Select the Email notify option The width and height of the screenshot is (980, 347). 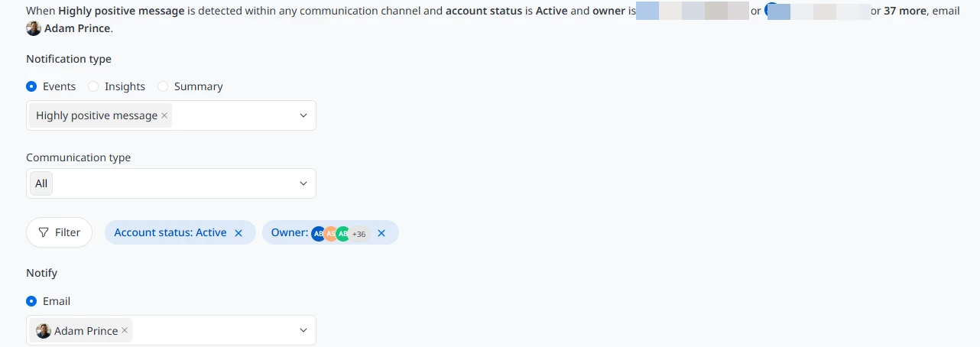pos(31,301)
